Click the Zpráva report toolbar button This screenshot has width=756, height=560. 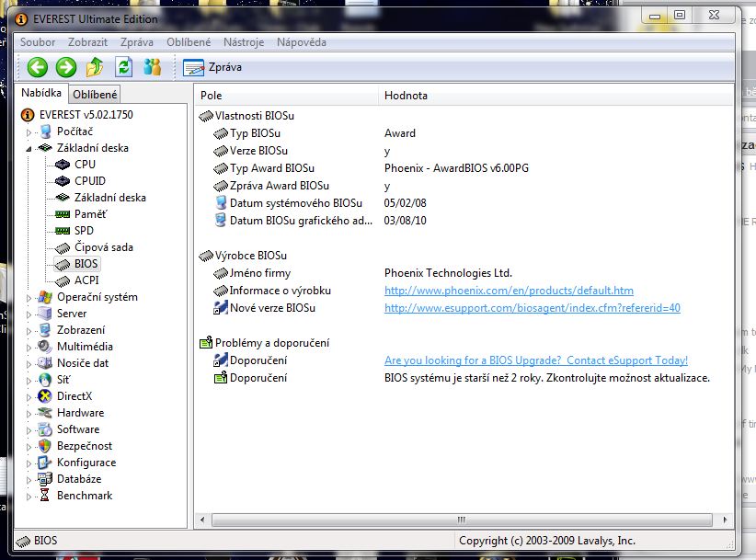point(212,67)
